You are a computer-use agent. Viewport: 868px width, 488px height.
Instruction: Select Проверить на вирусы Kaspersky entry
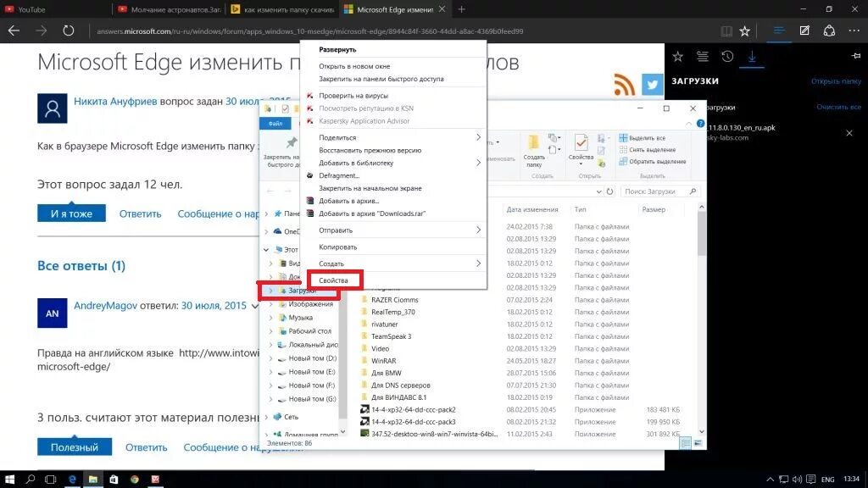(353, 95)
